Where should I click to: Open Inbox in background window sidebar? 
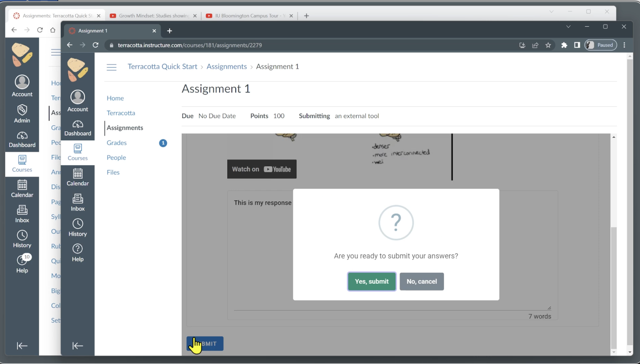point(22,214)
